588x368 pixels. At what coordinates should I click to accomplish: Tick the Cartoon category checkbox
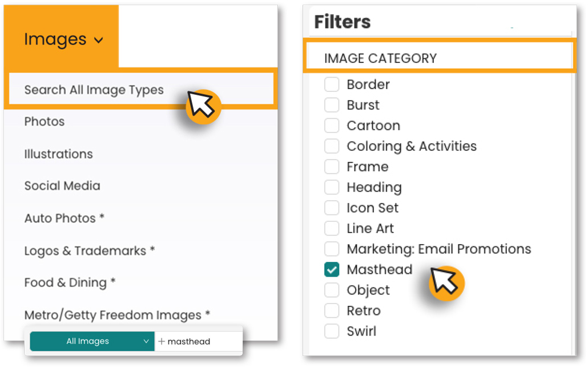332,126
